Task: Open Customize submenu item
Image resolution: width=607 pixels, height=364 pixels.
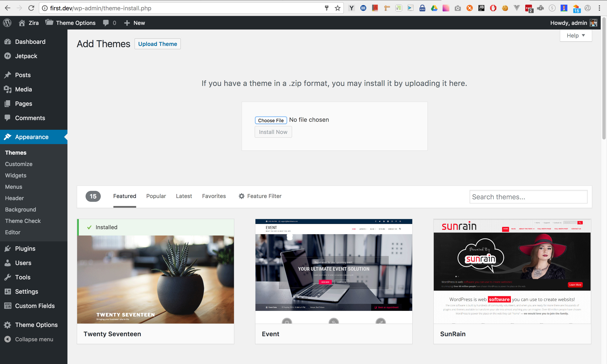Action: point(19,164)
